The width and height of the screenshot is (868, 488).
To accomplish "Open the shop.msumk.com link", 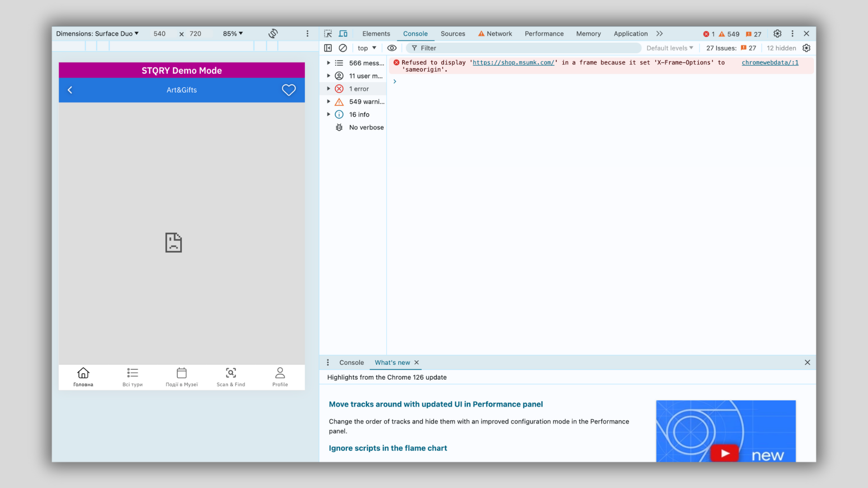I will (x=513, y=62).
